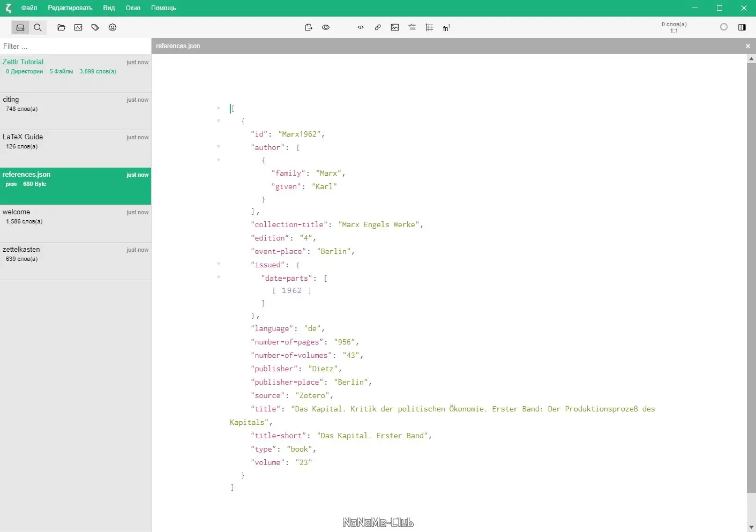Focus the Filter input field
756x532 pixels.
(76, 46)
